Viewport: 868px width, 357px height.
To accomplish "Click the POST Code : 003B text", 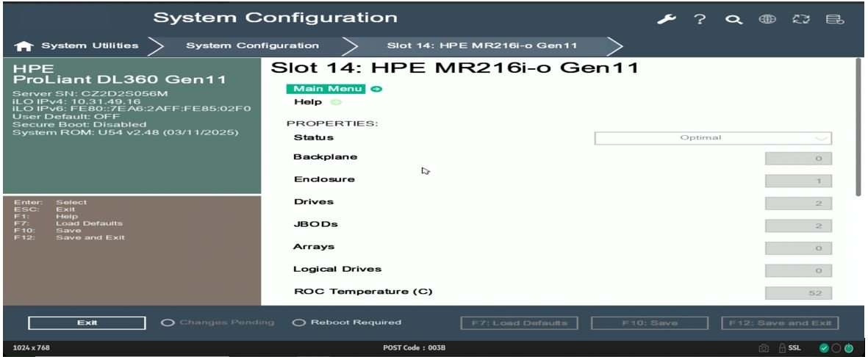I will [x=414, y=348].
